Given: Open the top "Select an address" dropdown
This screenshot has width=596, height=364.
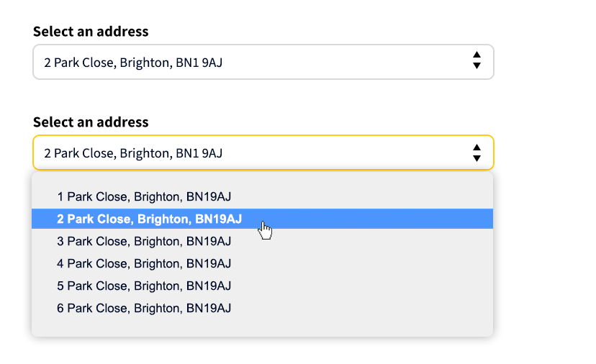Looking at the screenshot, I should click(263, 62).
